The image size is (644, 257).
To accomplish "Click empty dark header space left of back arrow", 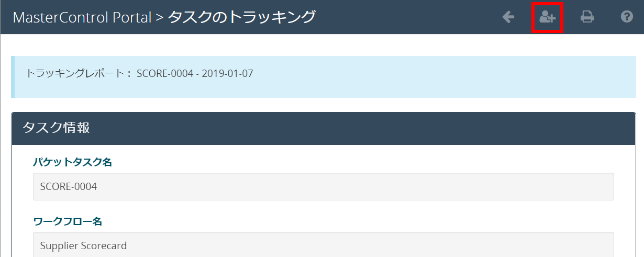I will click(x=408, y=17).
